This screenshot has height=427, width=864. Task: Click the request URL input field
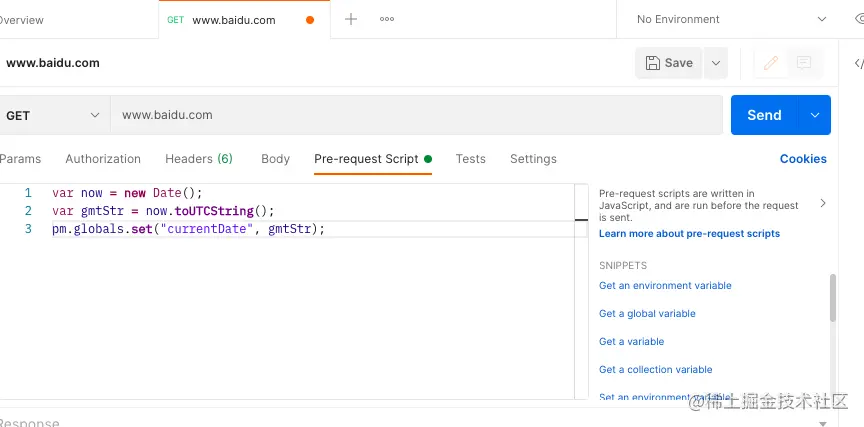click(x=416, y=115)
